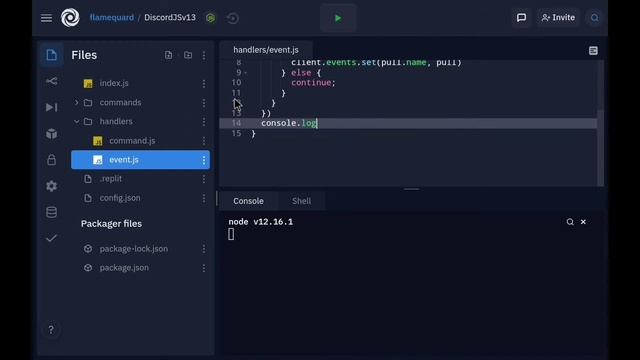Run the repl with the play button

click(338, 18)
